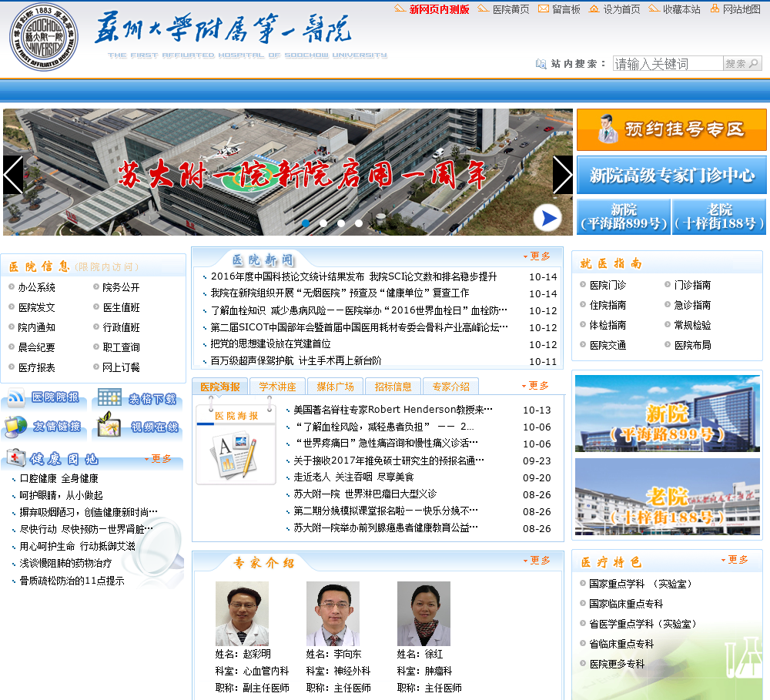Click the 友情链接 globe icon button
Viewport: 770px width, 700px height.
click(x=43, y=427)
